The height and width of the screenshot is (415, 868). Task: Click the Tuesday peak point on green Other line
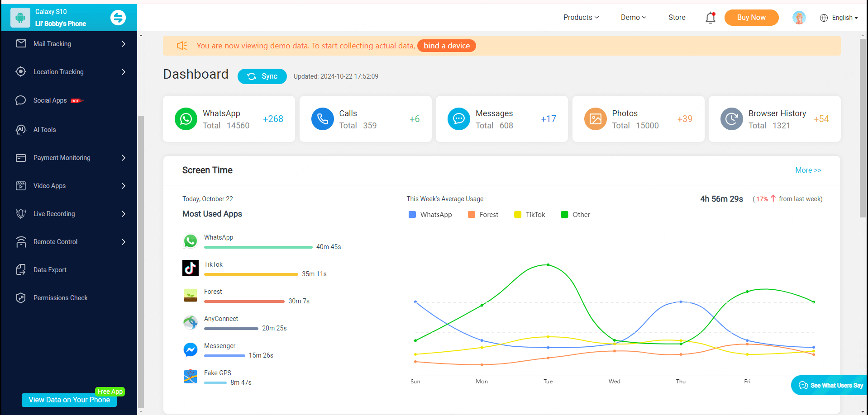tap(548, 265)
